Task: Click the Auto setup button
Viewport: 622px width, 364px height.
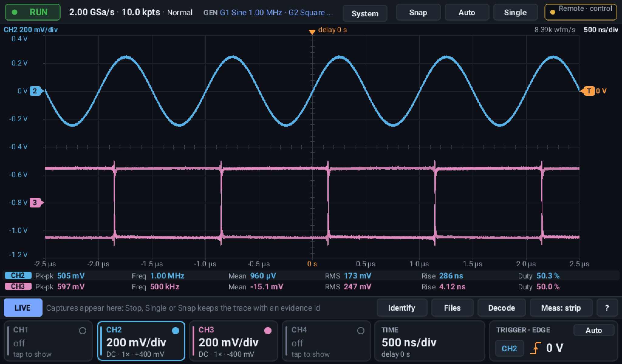Action: tap(467, 12)
